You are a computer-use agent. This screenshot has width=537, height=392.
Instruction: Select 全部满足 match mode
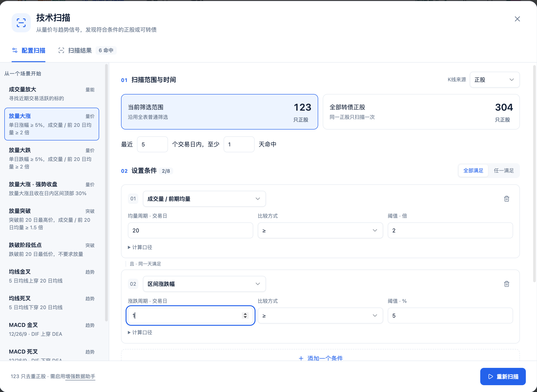pyautogui.click(x=473, y=171)
